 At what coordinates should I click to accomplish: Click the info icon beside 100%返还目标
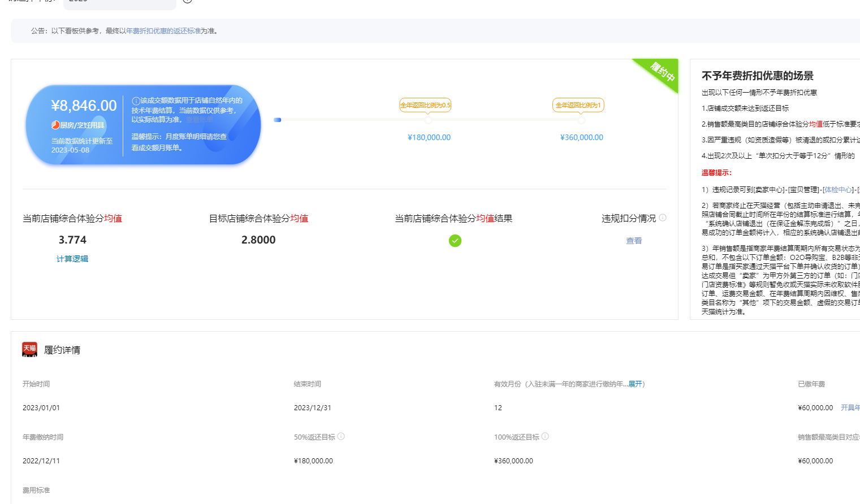(x=545, y=436)
